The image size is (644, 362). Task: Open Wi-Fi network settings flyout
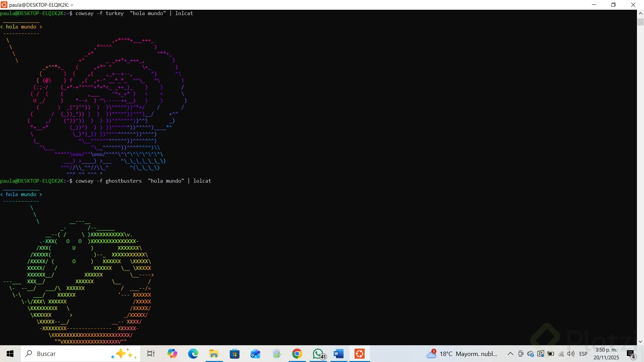(561, 354)
